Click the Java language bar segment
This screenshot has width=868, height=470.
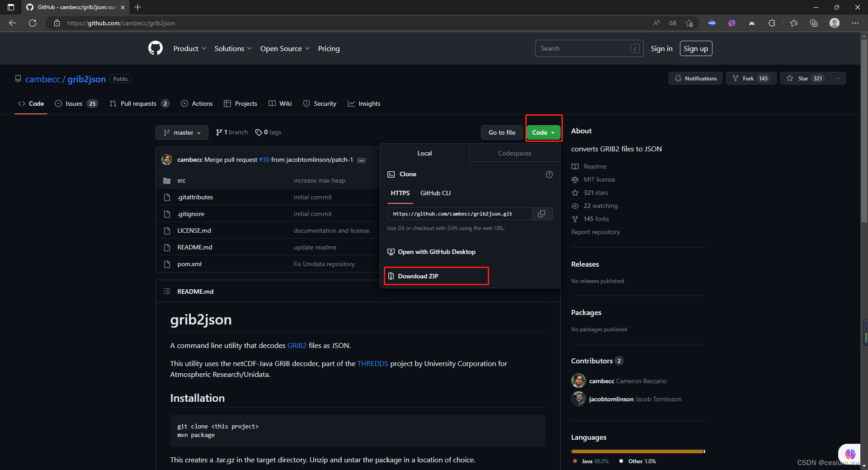(x=637, y=451)
